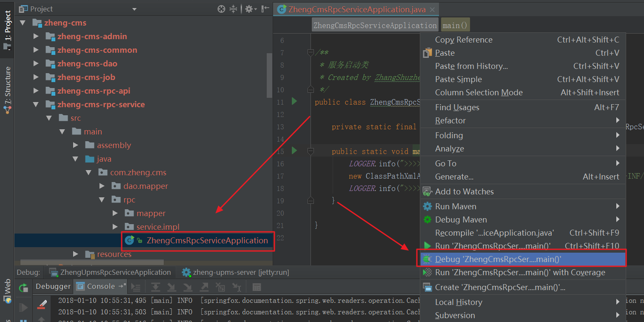This screenshot has width=644, height=322.
Task: Expand the zheng-cms-admin module
Action: pos(36,37)
